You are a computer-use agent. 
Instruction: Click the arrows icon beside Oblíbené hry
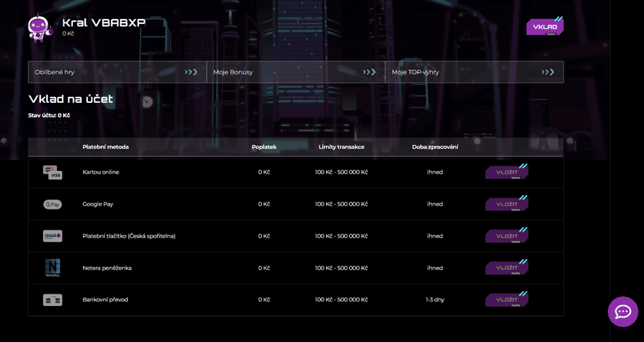click(191, 72)
